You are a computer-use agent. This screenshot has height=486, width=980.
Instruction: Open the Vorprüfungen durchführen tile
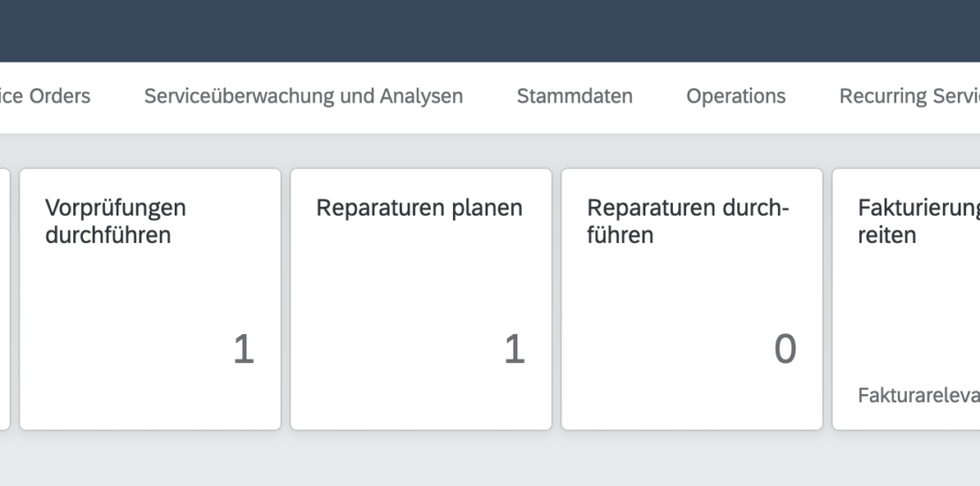click(150, 300)
